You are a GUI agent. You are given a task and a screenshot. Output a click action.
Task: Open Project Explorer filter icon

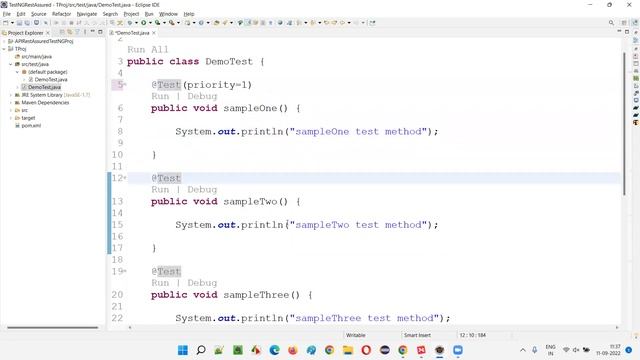point(77,32)
